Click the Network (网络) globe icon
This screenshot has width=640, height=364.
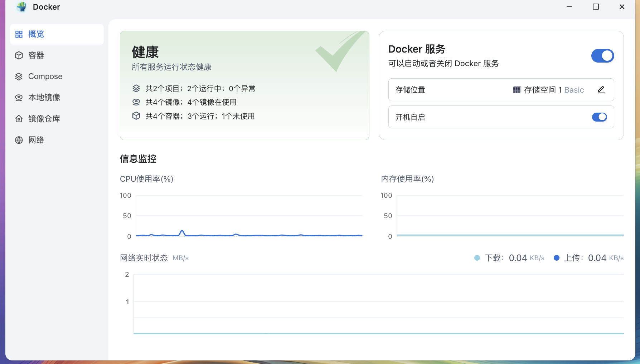click(x=19, y=140)
